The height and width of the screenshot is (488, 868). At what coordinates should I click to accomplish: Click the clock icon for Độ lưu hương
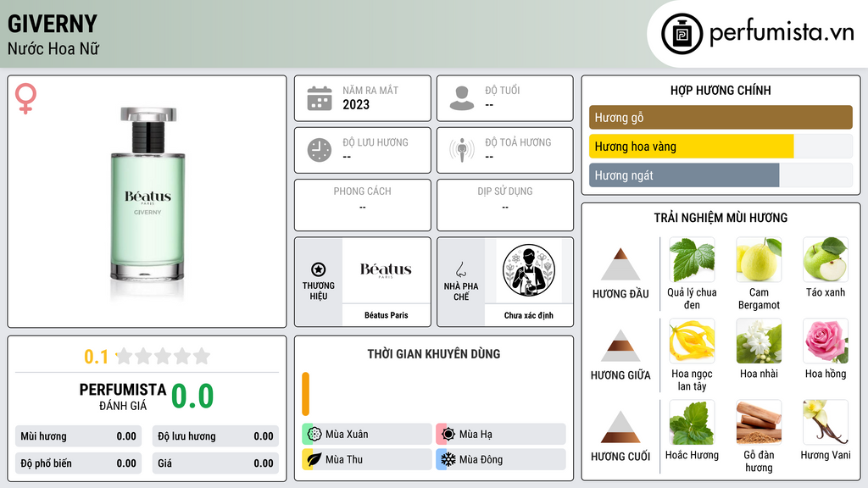pos(320,150)
